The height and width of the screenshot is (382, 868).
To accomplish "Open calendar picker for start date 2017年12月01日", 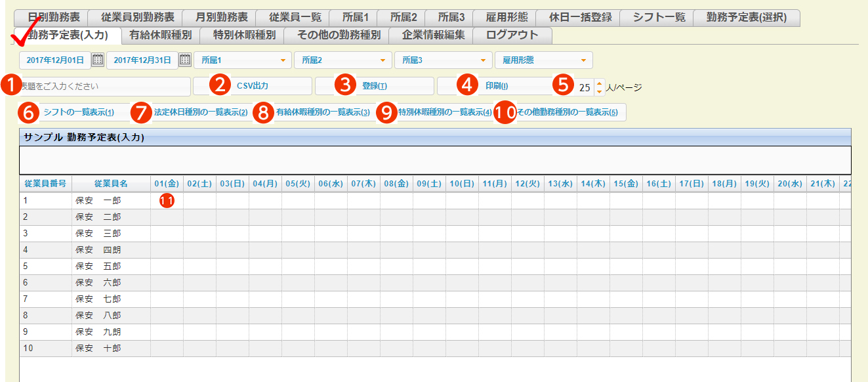I will tap(98, 60).
